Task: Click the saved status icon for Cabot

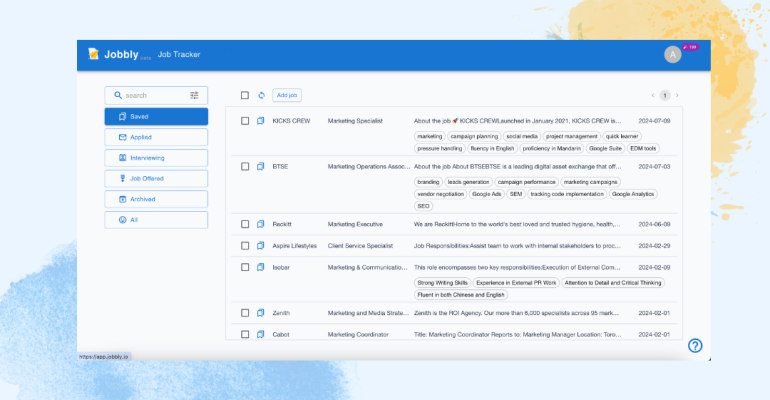Action: coord(261,334)
